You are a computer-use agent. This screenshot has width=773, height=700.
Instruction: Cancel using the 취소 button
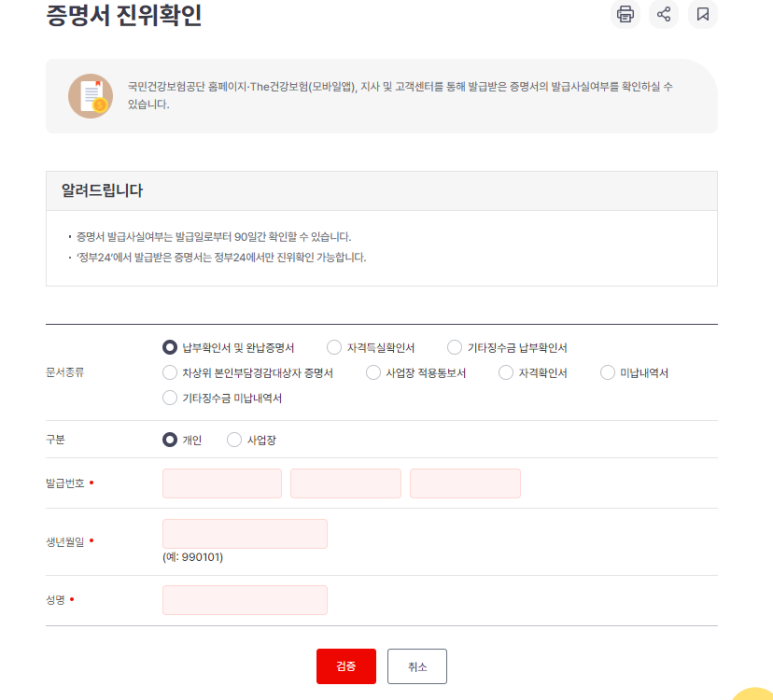point(417,666)
